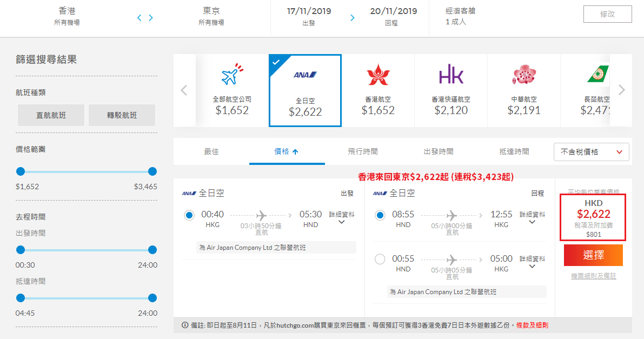
Task: Click the 修改 search button
Action: pos(607,14)
